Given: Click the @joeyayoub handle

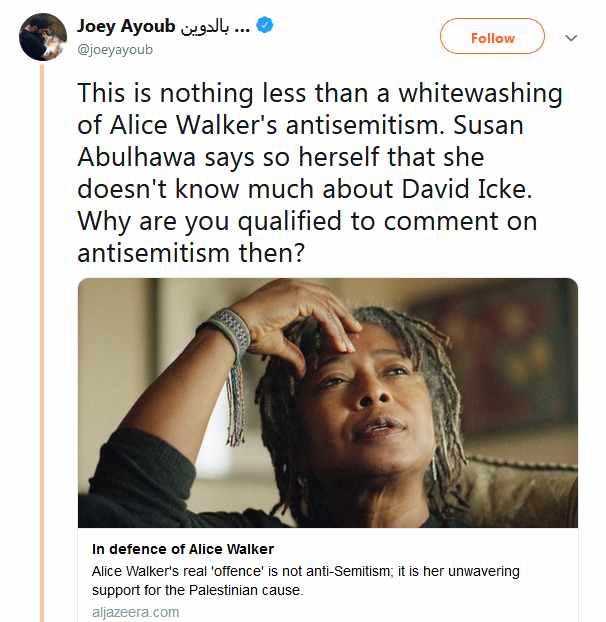Looking at the screenshot, I should [115, 48].
